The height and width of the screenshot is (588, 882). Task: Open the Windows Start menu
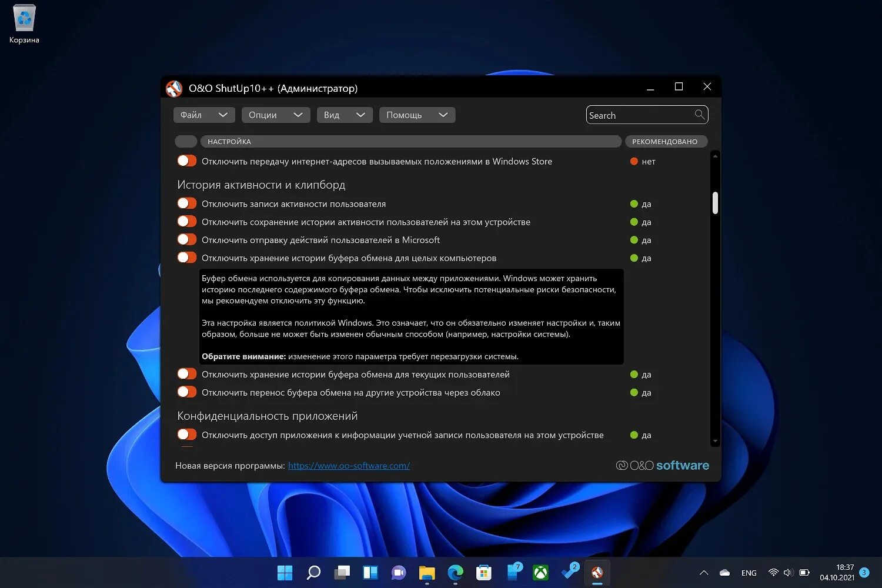click(285, 572)
